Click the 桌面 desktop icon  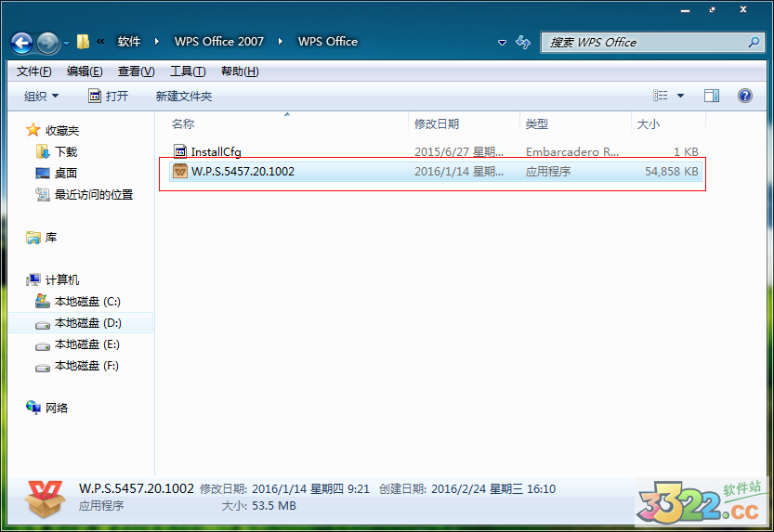43,173
